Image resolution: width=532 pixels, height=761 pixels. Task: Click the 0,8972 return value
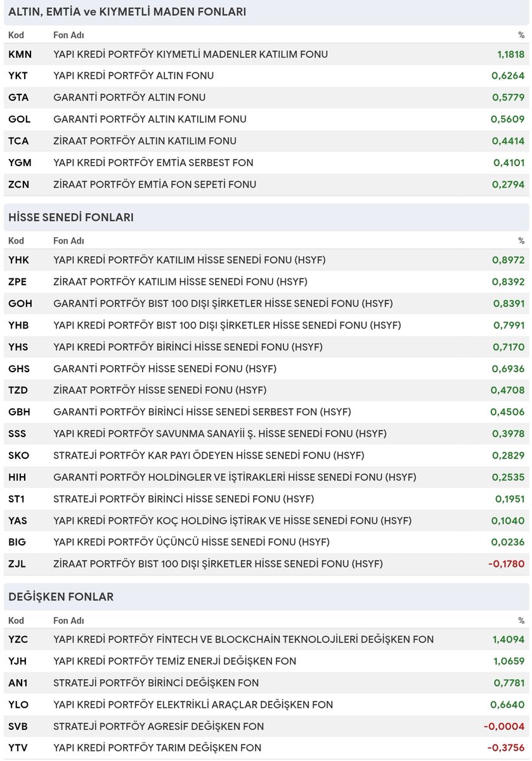click(509, 260)
